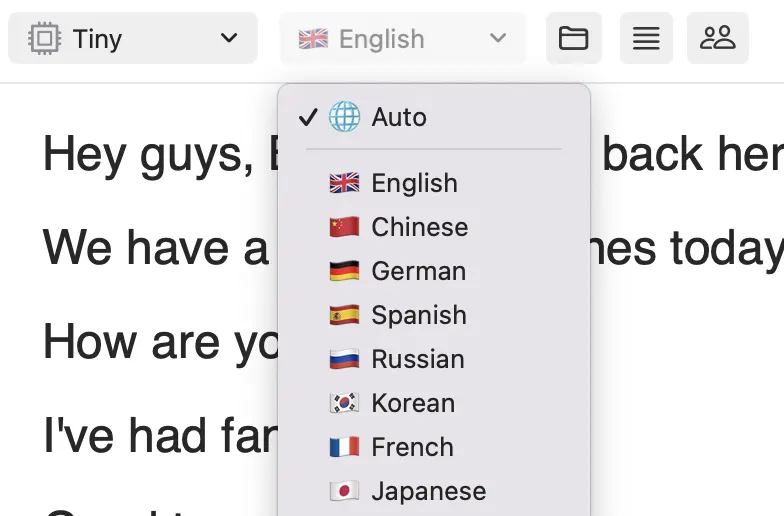
Task: Choose English from language menu
Action: pos(434,183)
